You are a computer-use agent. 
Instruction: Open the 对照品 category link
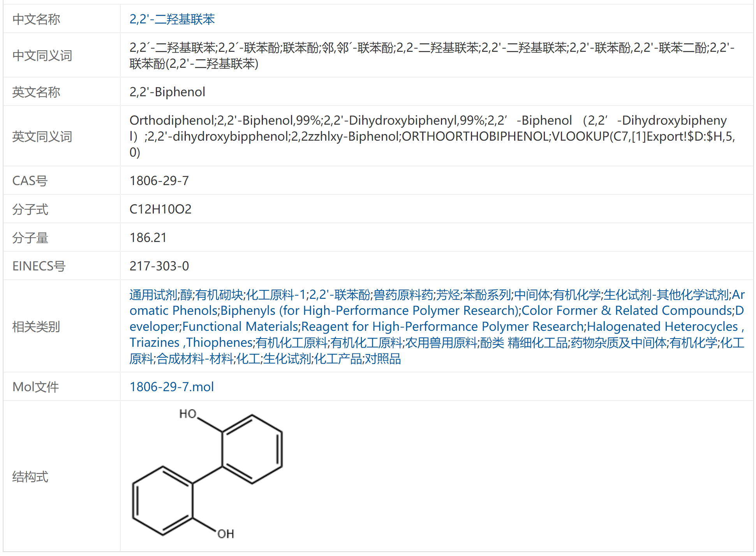(x=383, y=359)
